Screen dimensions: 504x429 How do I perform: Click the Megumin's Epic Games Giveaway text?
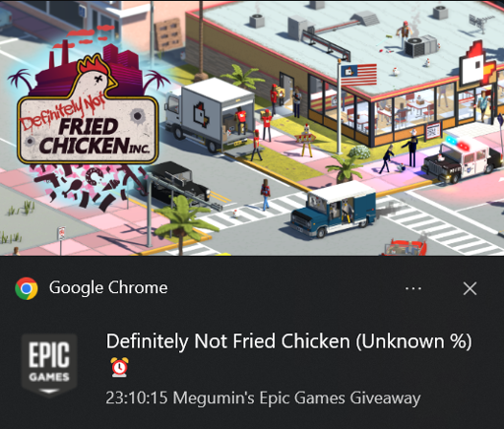point(296,398)
